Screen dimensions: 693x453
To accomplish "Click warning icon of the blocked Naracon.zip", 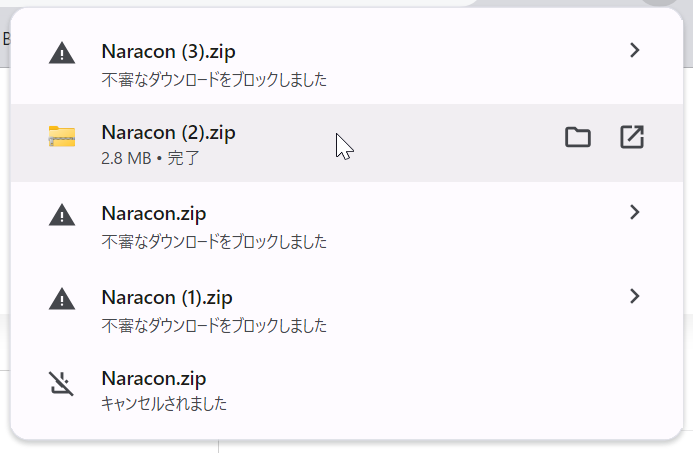I will pyautogui.click(x=62, y=216).
